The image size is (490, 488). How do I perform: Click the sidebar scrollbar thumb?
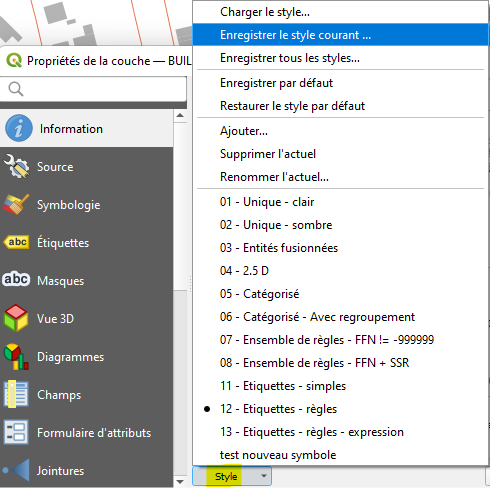(x=180, y=206)
